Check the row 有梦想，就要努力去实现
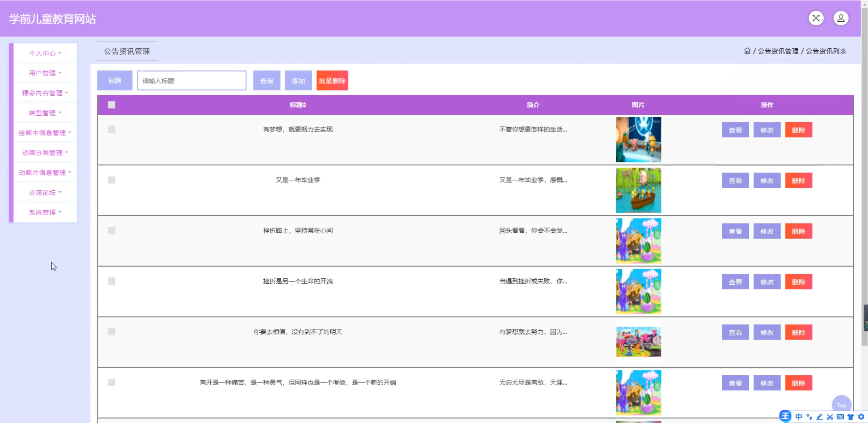Image resolution: width=868 pixels, height=423 pixels. [112, 129]
